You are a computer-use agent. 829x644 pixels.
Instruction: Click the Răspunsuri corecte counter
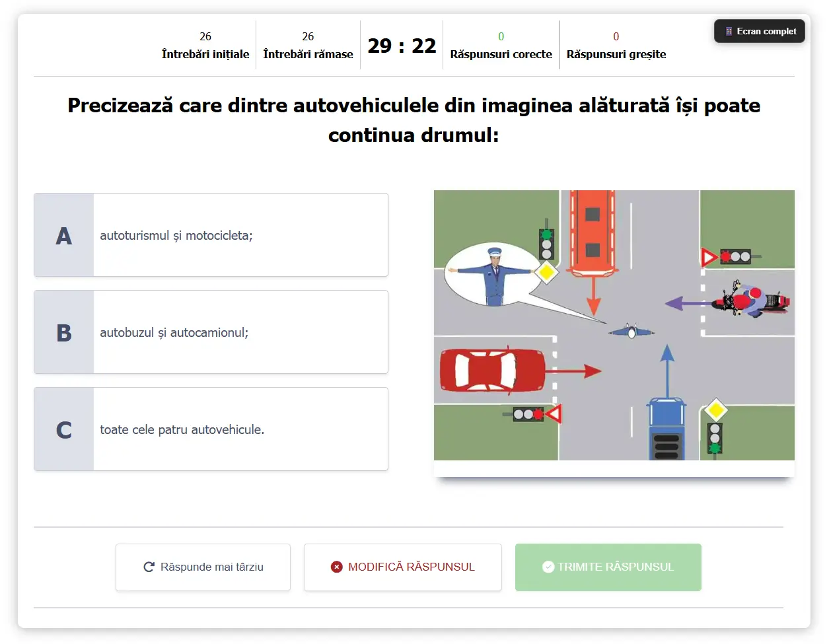tap(501, 46)
